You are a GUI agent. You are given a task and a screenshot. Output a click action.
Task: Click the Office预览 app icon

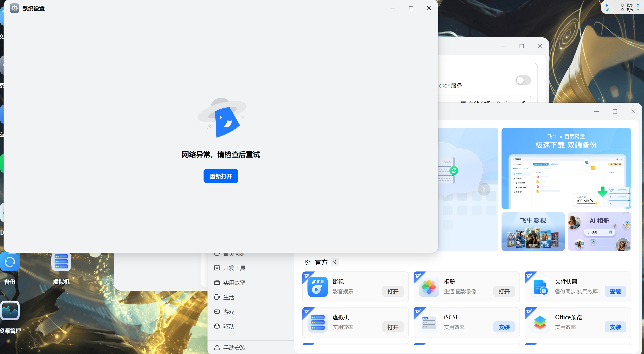[540, 323]
